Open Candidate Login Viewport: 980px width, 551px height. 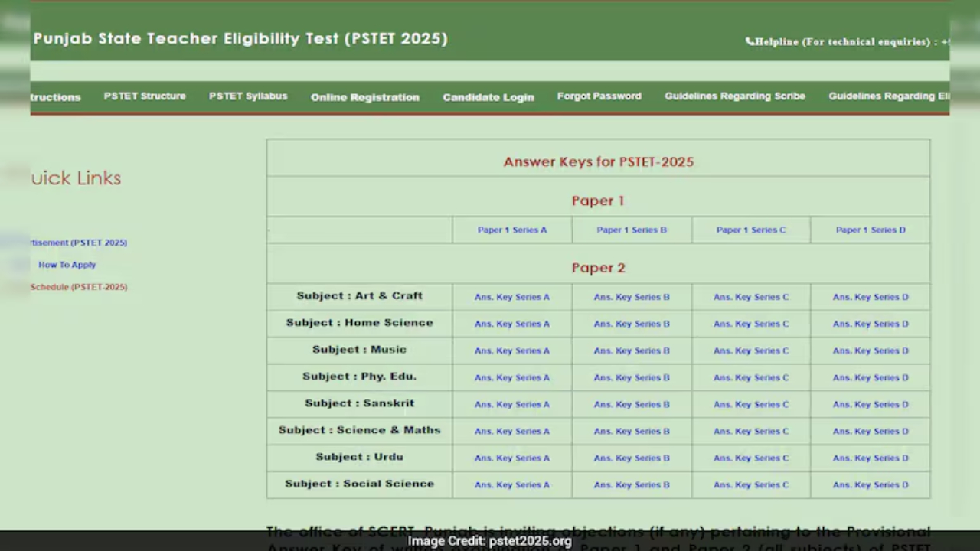point(488,96)
